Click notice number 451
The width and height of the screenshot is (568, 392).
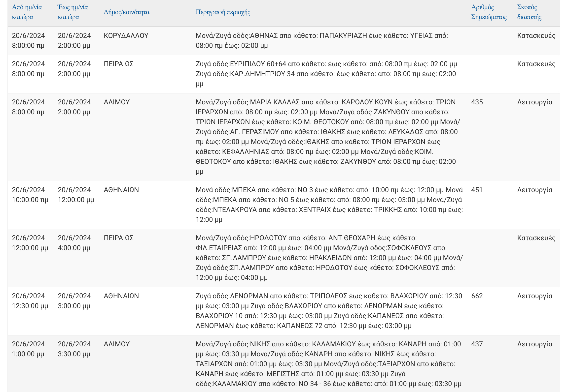pos(477,190)
